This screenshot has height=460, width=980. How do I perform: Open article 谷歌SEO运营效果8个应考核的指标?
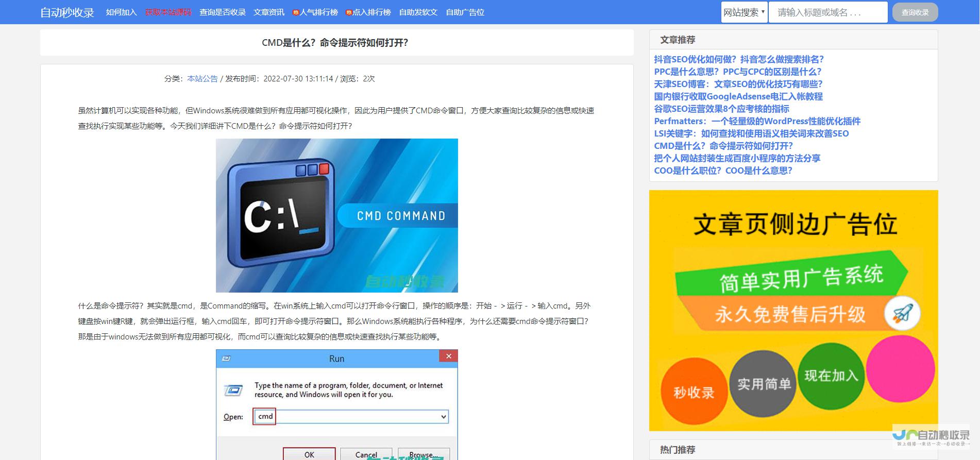point(722,109)
